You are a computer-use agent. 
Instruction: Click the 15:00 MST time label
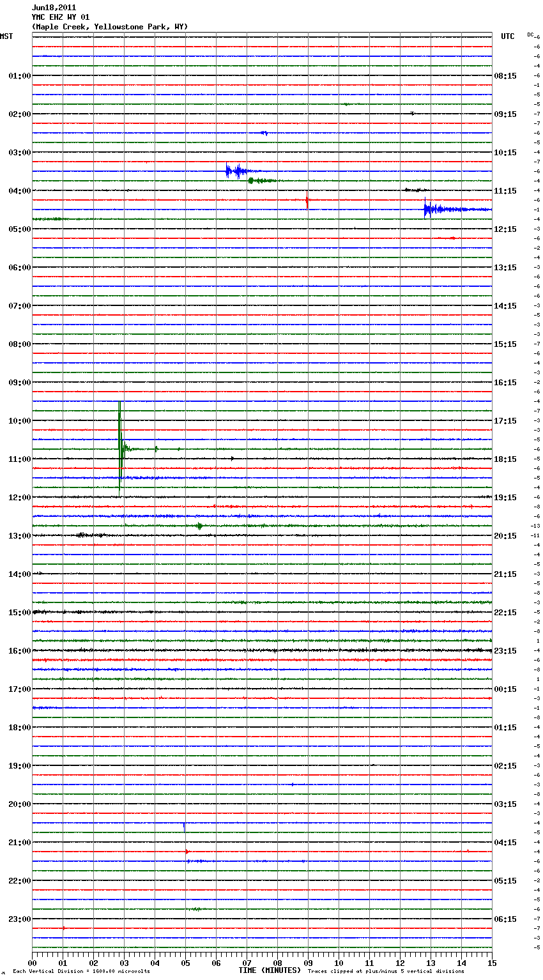click(20, 613)
